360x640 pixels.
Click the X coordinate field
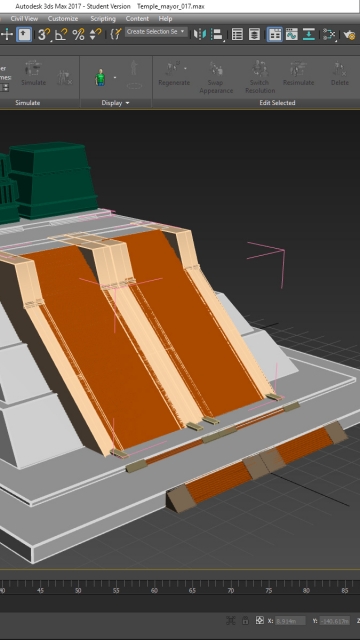click(290, 621)
